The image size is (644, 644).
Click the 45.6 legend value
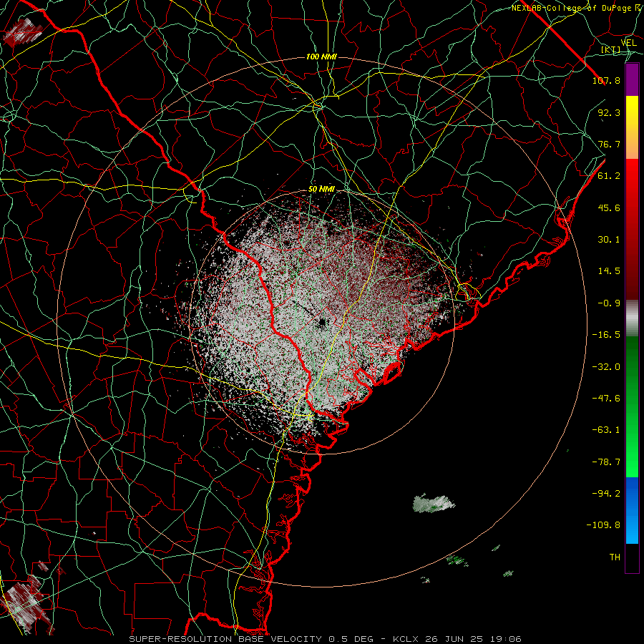coord(609,208)
